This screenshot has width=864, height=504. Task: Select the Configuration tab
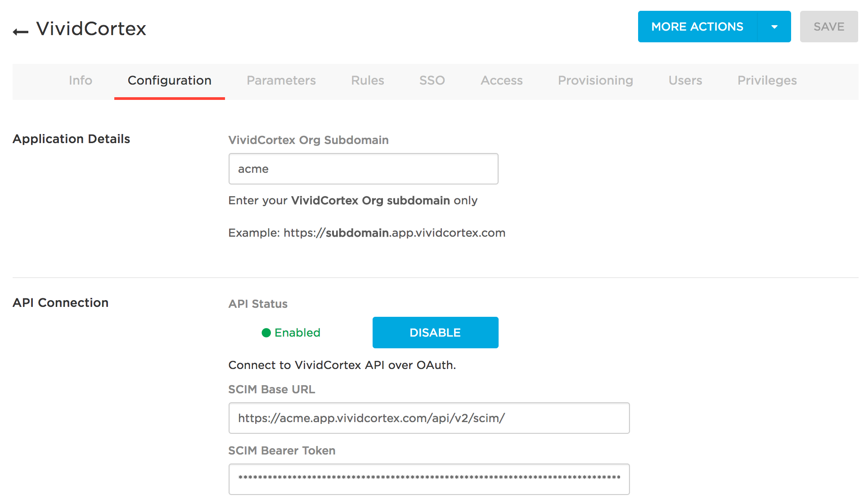point(170,81)
